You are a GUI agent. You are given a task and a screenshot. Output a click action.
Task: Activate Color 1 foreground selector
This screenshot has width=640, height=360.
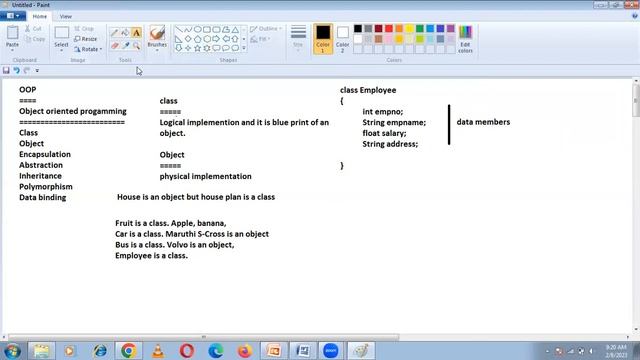point(323,39)
